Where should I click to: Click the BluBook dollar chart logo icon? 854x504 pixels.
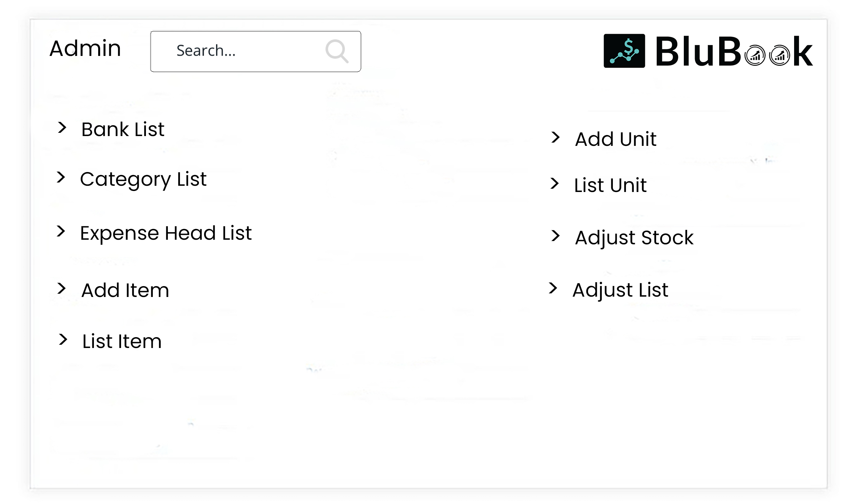(x=624, y=51)
